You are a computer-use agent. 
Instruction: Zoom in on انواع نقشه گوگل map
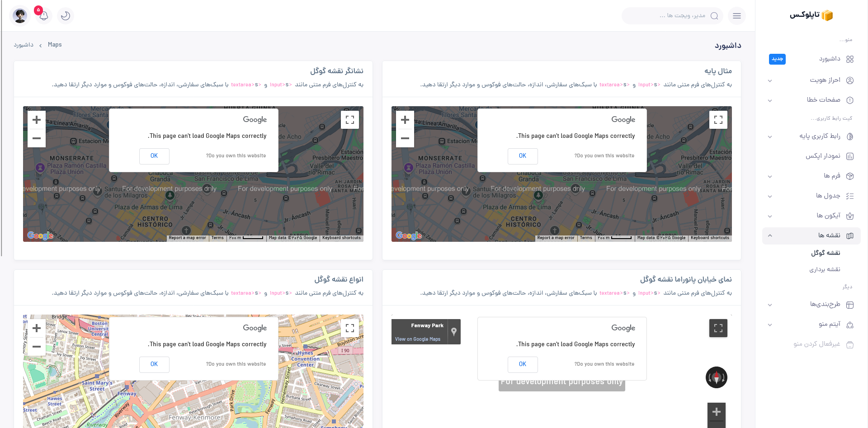(37, 328)
